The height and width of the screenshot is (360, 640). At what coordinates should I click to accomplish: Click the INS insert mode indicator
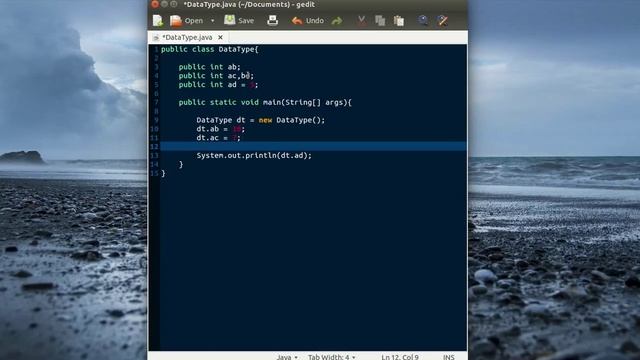pos(449,357)
